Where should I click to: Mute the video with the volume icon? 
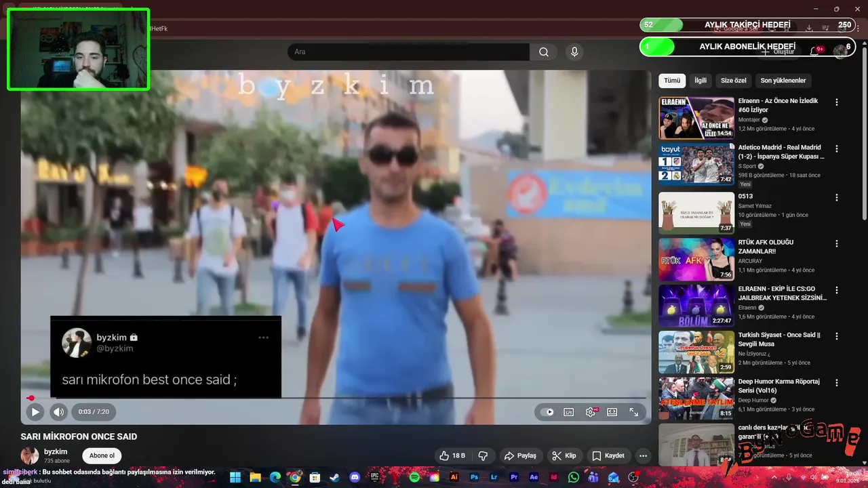[59, 411]
